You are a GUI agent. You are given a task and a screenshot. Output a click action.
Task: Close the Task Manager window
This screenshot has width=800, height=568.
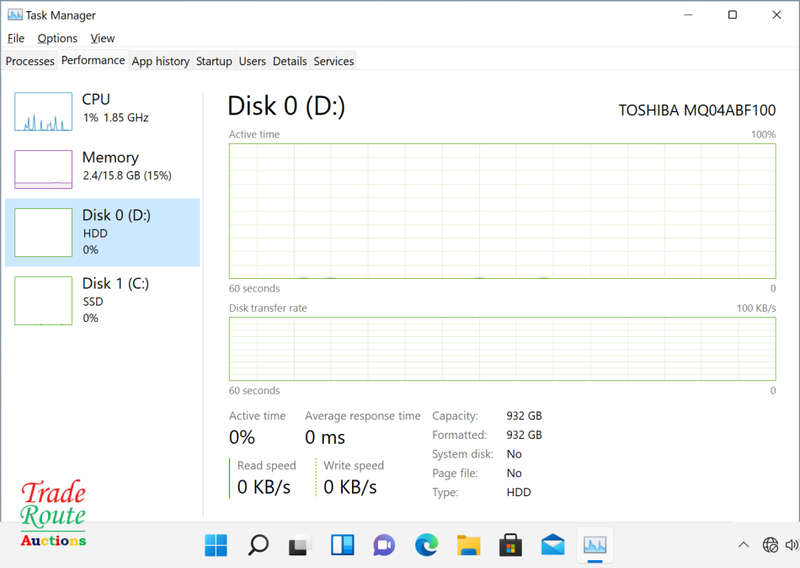pos(777,15)
